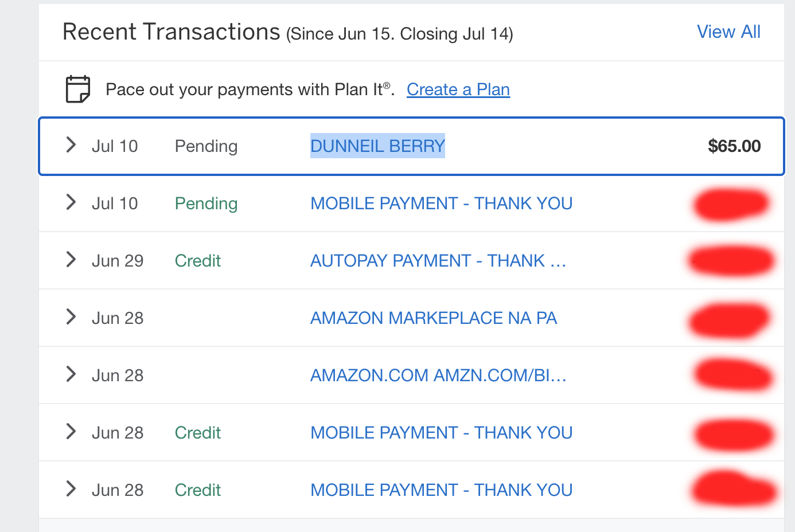The image size is (795, 532).
Task: Click the Plan It calendar icon
Action: coord(78,89)
